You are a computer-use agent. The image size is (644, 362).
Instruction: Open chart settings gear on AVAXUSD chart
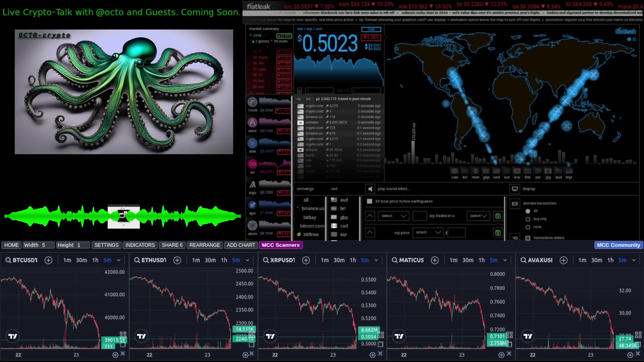point(630,355)
